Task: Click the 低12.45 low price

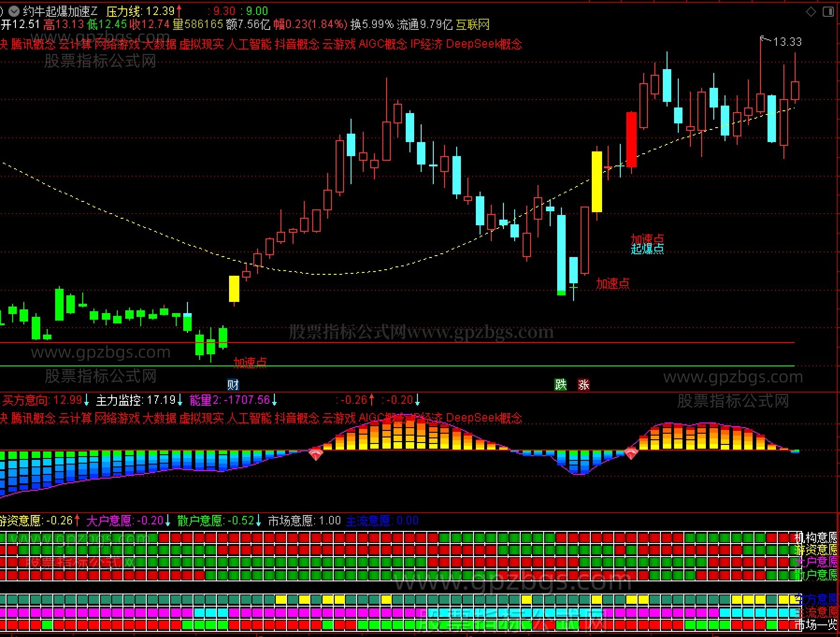Action: pos(107,24)
